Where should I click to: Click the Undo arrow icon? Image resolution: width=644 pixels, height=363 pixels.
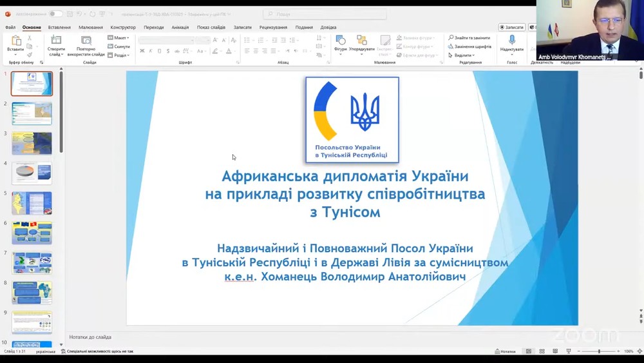(79, 14)
